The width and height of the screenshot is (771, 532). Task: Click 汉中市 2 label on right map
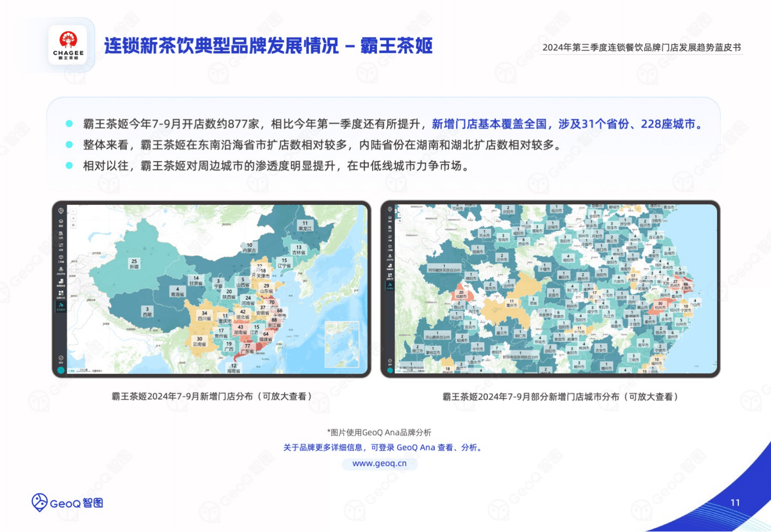(502, 258)
